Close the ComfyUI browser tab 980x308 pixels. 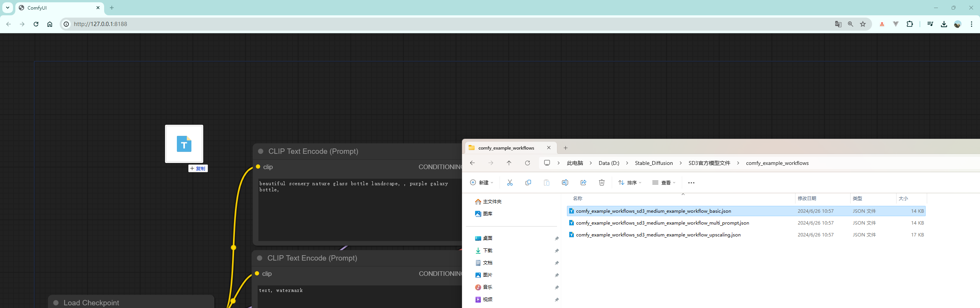pos(98,8)
